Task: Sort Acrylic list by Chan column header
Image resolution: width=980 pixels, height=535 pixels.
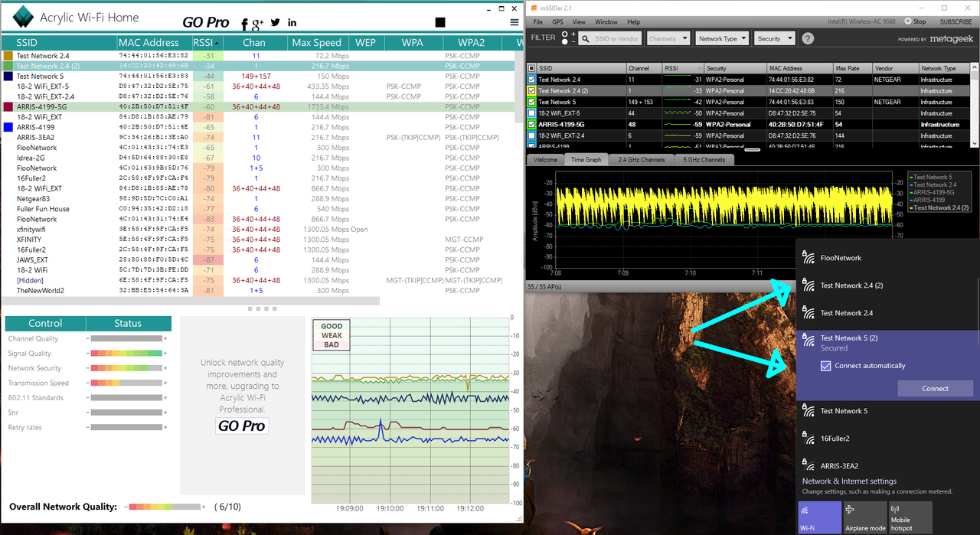Action: point(254,43)
